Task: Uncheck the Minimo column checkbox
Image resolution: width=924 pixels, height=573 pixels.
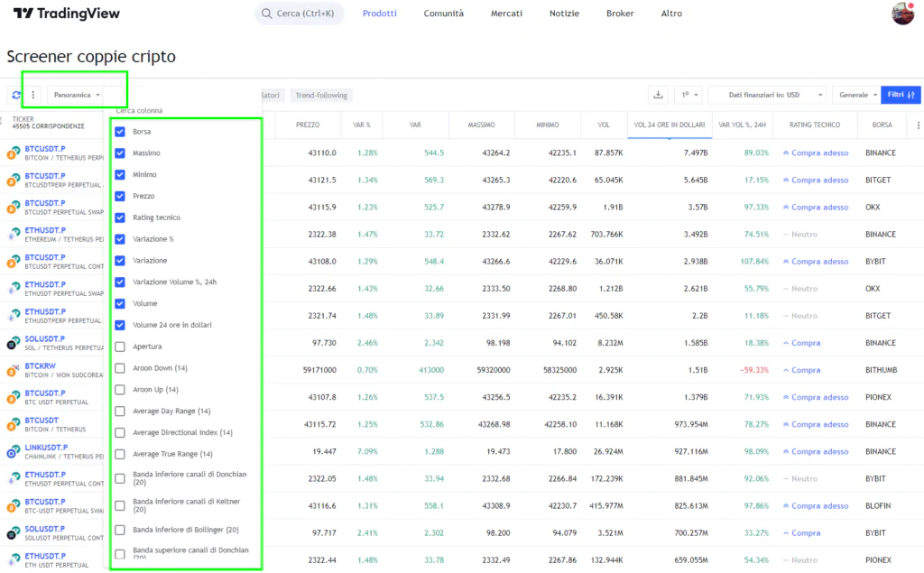Action: coord(120,174)
